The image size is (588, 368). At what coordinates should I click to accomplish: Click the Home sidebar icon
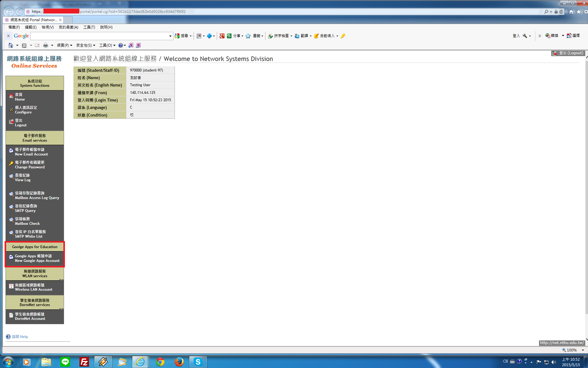coord(11,96)
